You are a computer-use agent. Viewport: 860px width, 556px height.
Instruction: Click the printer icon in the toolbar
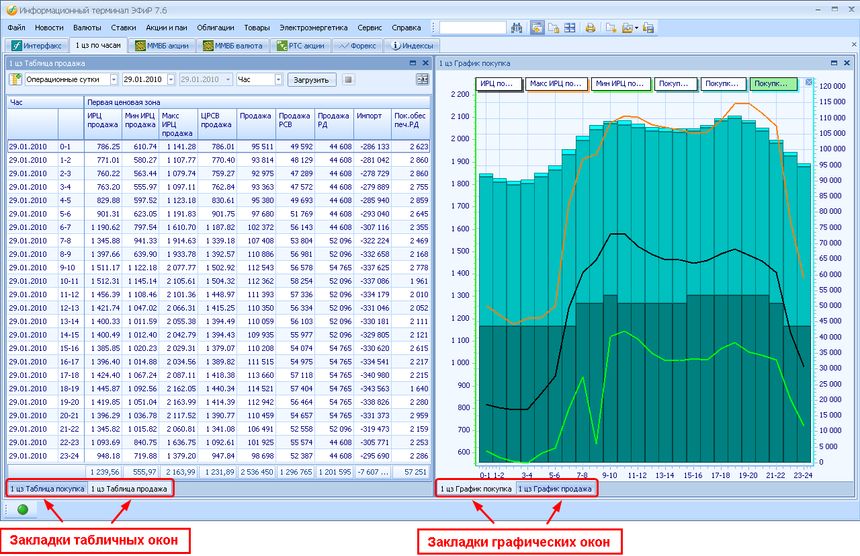pos(591,28)
